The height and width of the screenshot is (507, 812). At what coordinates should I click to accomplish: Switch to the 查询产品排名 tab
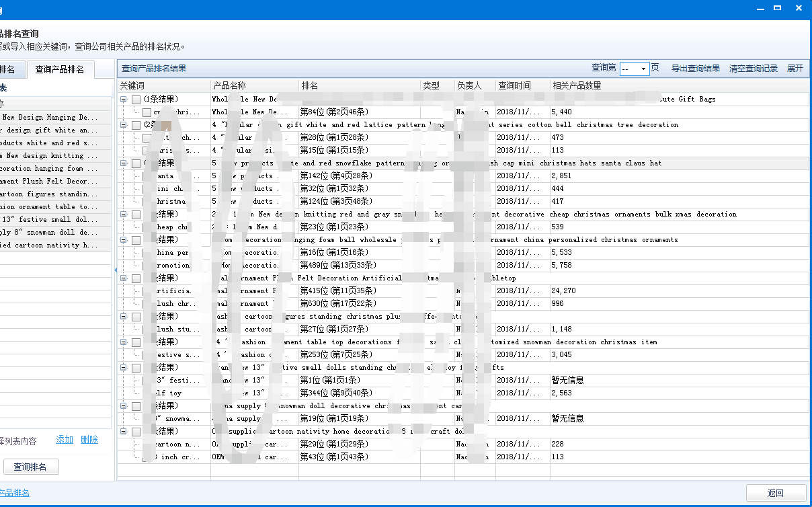pos(60,69)
